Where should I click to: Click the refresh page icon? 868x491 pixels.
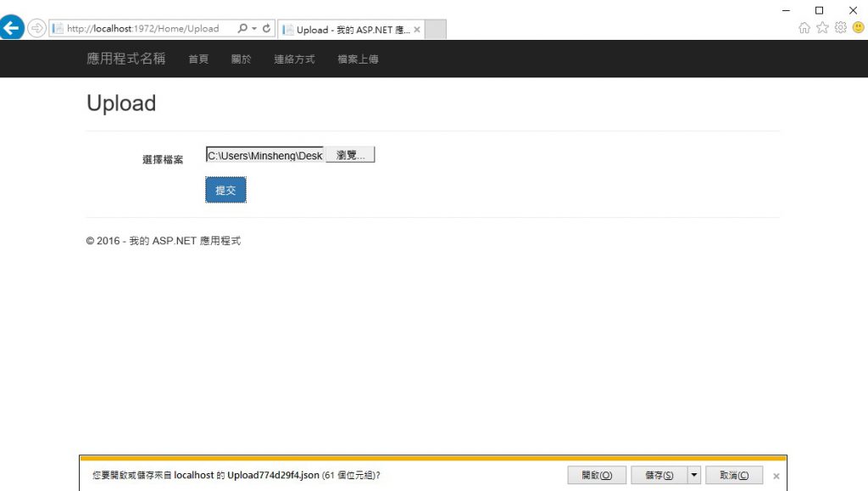[x=266, y=28]
